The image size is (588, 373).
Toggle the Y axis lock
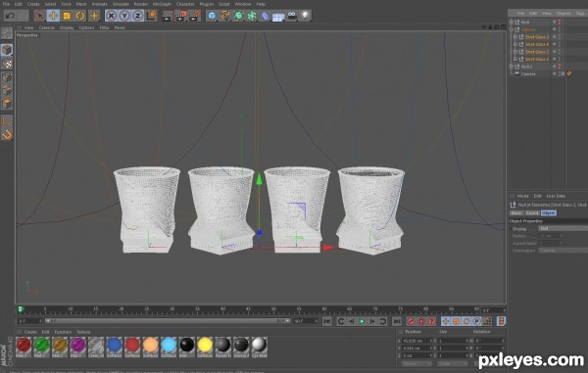point(124,16)
